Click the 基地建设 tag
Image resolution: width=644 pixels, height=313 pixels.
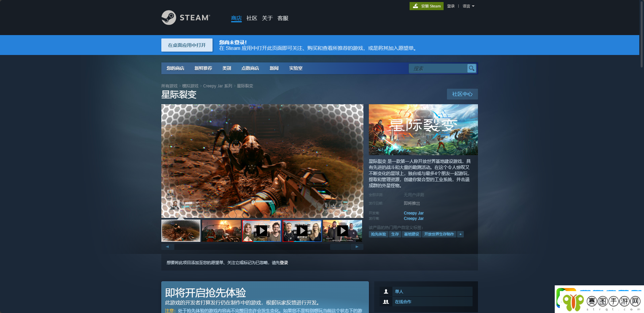click(412, 234)
